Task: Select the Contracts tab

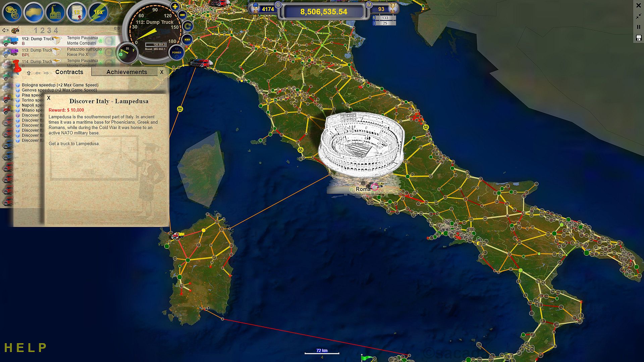Action: tap(69, 72)
